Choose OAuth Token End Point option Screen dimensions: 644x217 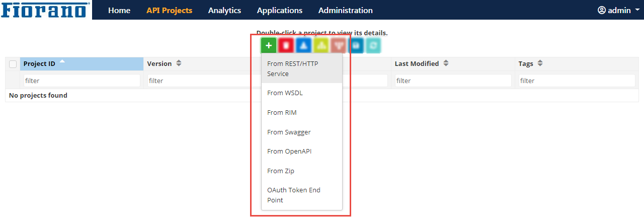coord(302,195)
